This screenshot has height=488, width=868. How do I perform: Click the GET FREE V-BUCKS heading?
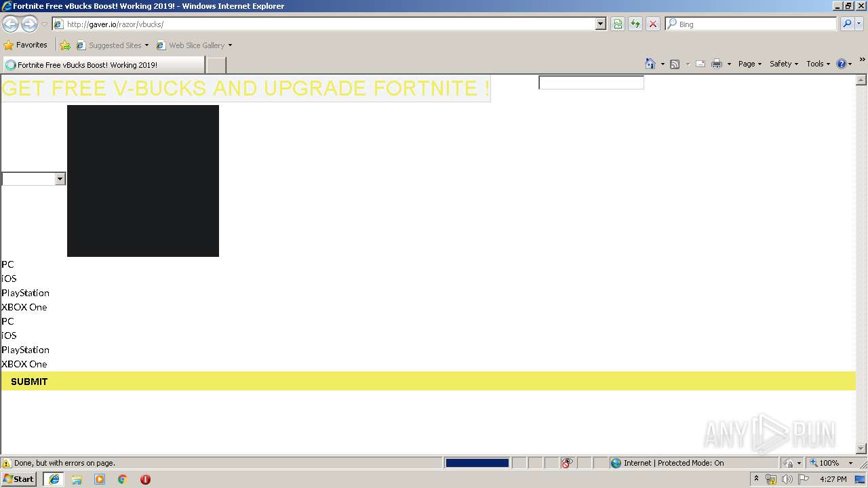coord(245,88)
